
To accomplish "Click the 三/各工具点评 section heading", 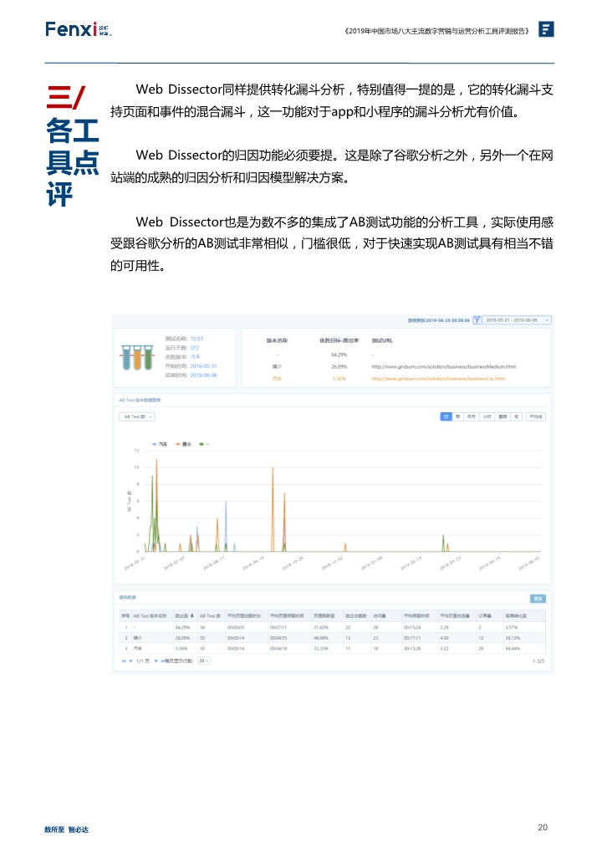I will [x=72, y=146].
